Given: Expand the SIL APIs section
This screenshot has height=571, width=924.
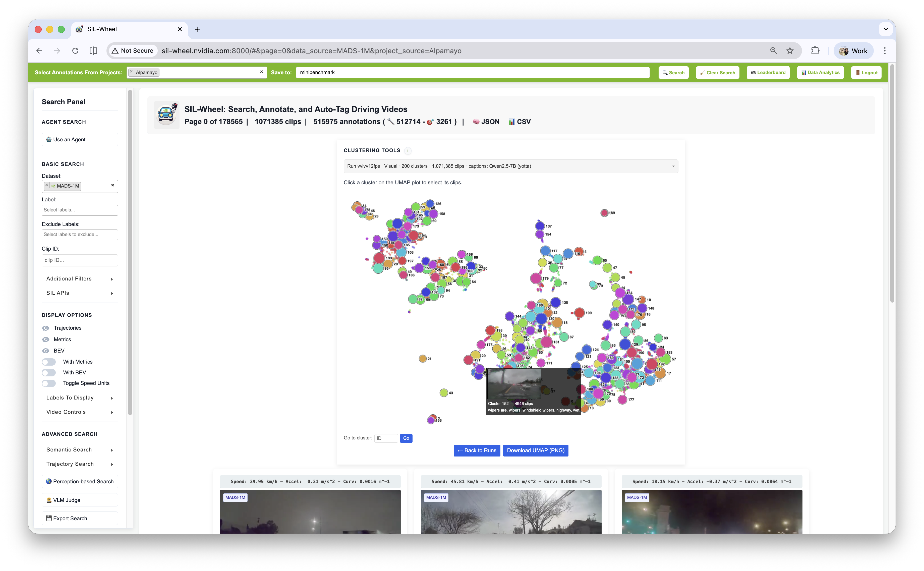Looking at the screenshot, I should (x=80, y=293).
